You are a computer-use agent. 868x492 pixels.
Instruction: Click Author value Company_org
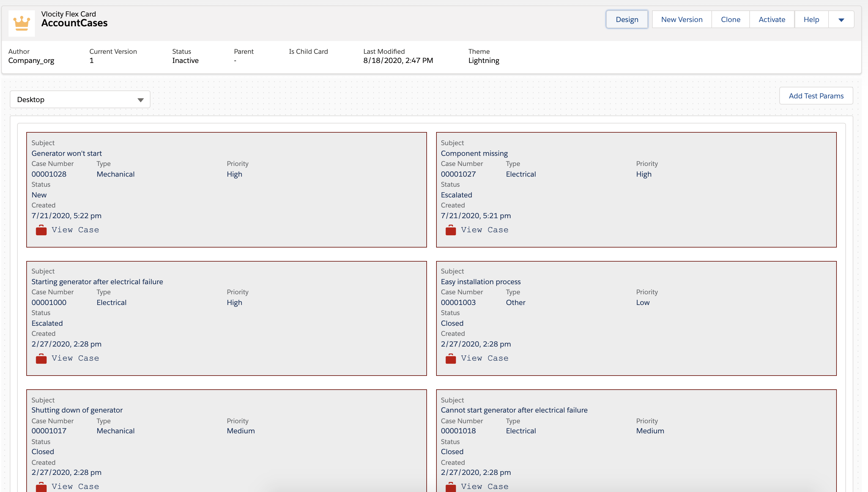pos(31,61)
